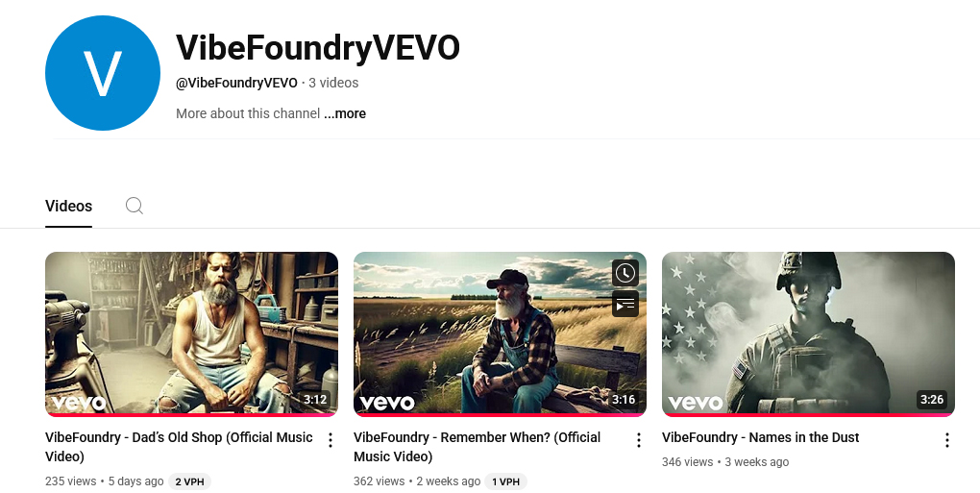Viewport: 980px width, 493px height.
Task: Click the Dad's Old Shop thumbnail
Action: coord(191,333)
